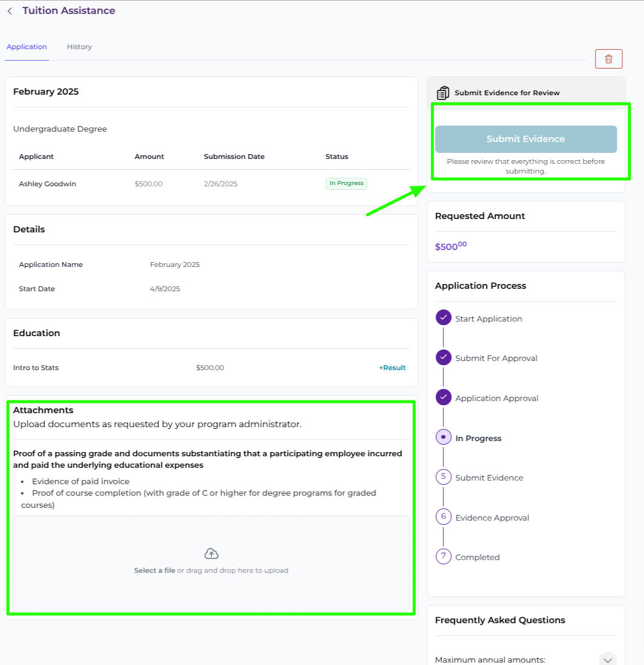This screenshot has width=644, height=665.
Task: Click the Application Approval checkmark icon
Action: [x=443, y=398]
